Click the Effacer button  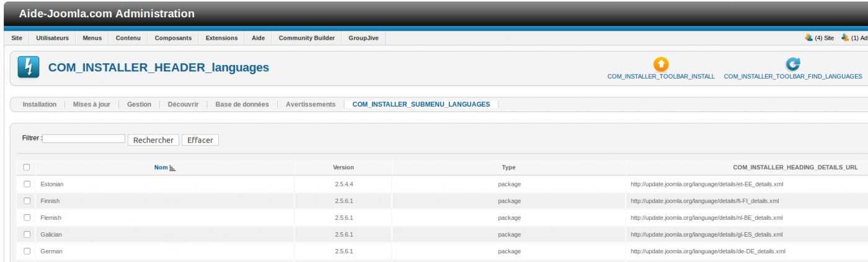pos(200,140)
